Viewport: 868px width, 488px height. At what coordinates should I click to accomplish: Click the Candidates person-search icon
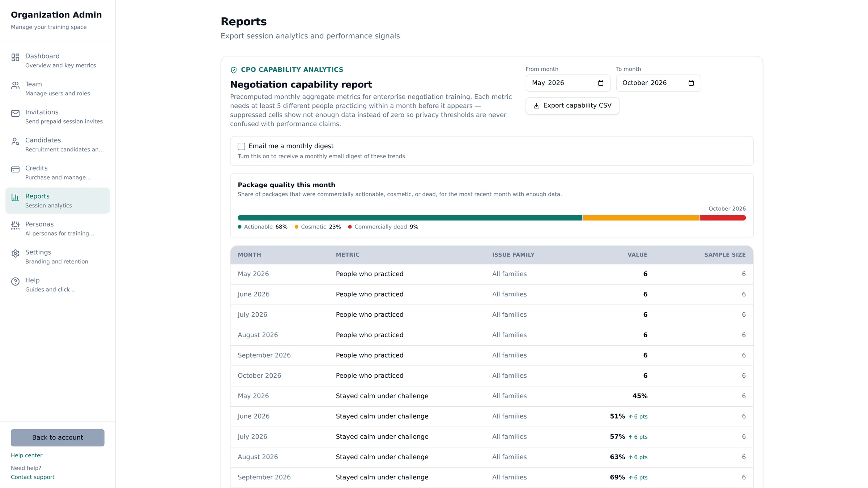point(15,141)
